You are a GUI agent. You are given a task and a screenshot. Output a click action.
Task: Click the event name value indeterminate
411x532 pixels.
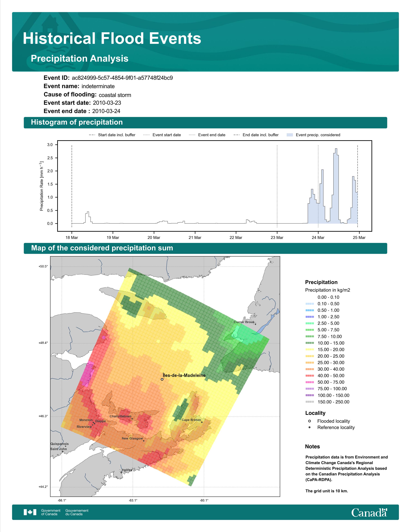98,86
